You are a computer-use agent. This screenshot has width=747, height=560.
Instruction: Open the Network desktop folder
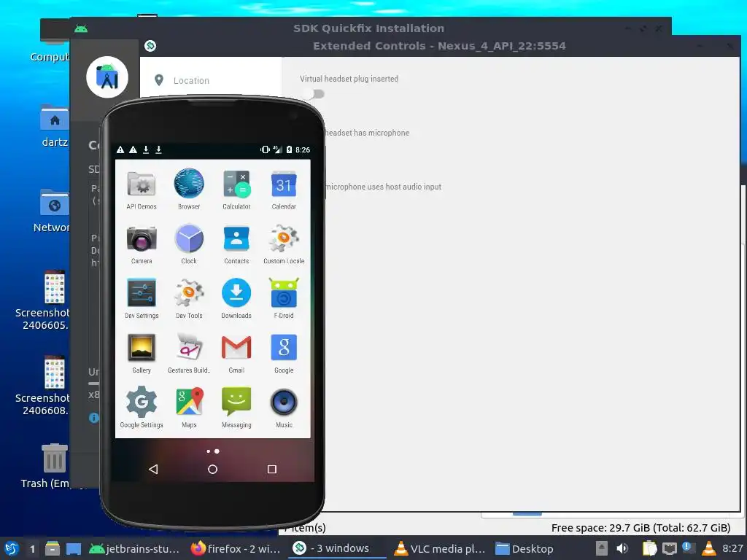pyautogui.click(x=52, y=211)
